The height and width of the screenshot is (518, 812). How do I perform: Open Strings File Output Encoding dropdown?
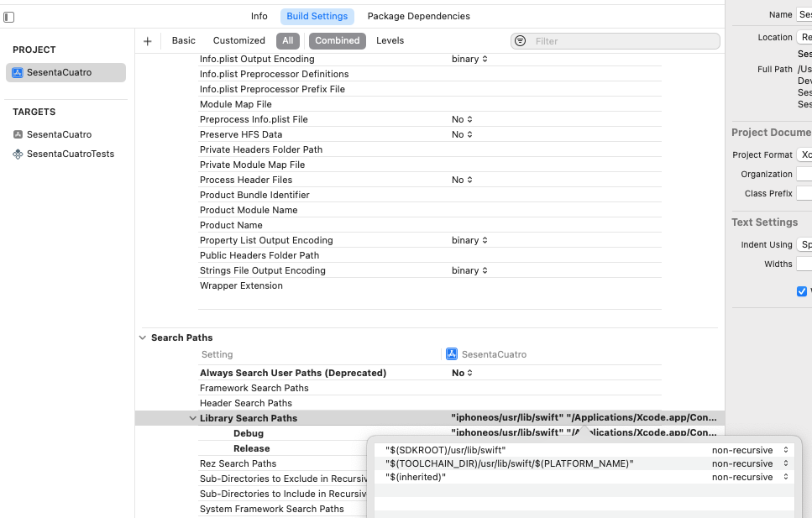(x=469, y=270)
